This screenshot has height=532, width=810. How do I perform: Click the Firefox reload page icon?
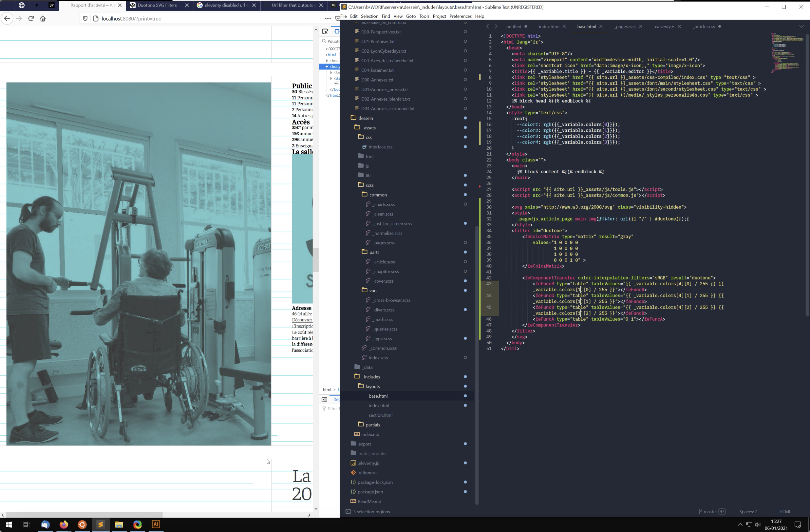click(x=31, y=19)
